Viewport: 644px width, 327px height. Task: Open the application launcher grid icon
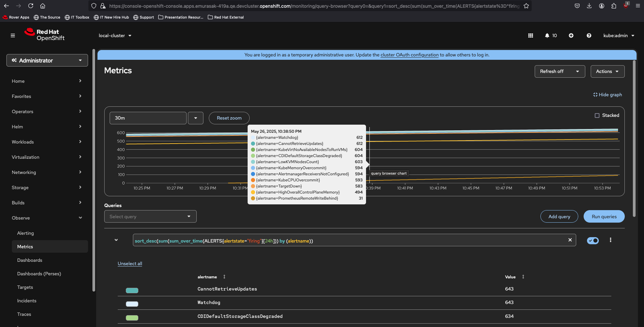click(531, 35)
